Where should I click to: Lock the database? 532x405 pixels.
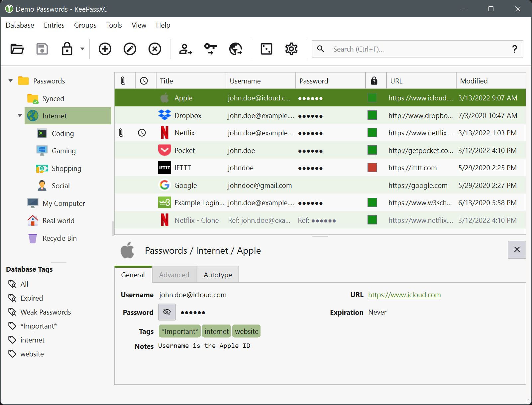tap(67, 49)
